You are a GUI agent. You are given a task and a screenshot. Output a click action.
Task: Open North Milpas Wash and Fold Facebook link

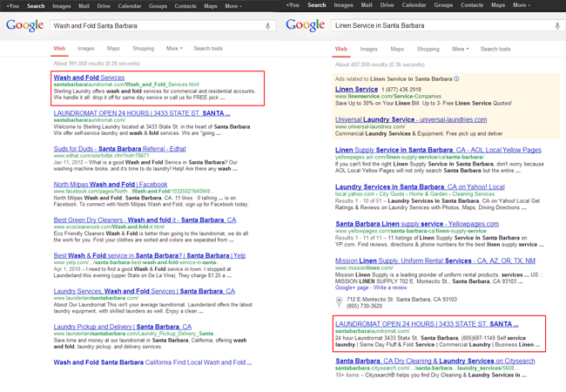pos(111,185)
